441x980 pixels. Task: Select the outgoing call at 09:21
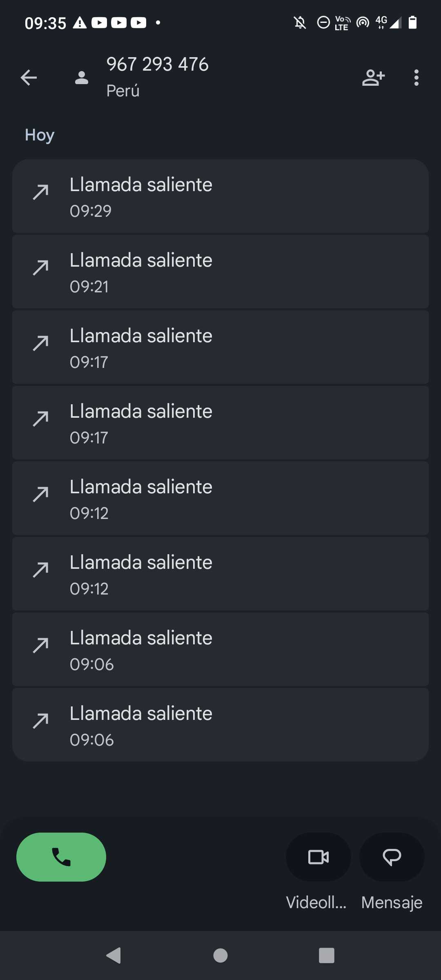coord(220,272)
